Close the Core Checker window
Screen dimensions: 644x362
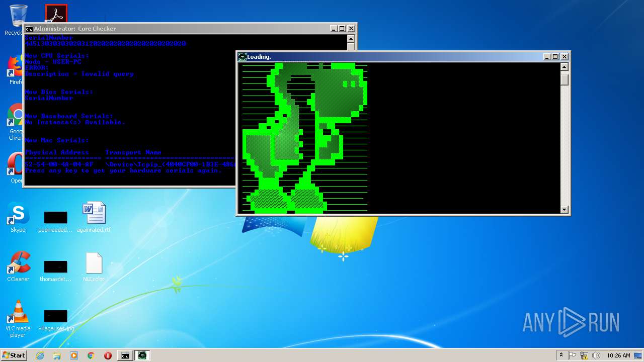click(x=351, y=29)
